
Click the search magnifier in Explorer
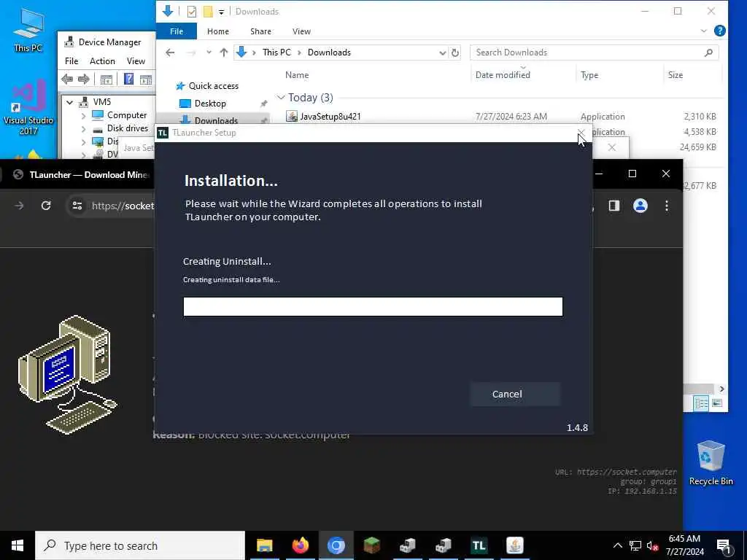click(x=708, y=52)
